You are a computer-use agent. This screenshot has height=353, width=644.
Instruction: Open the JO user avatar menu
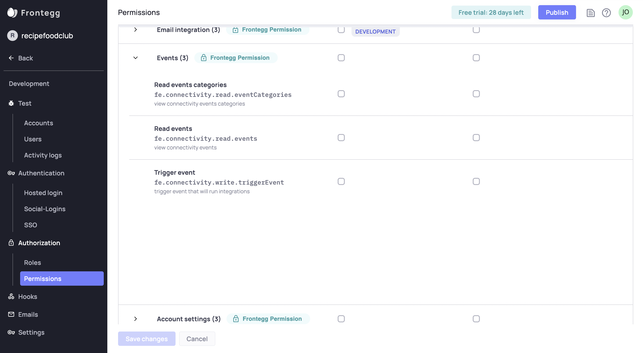pyautogui.click(x=625, y=12)
